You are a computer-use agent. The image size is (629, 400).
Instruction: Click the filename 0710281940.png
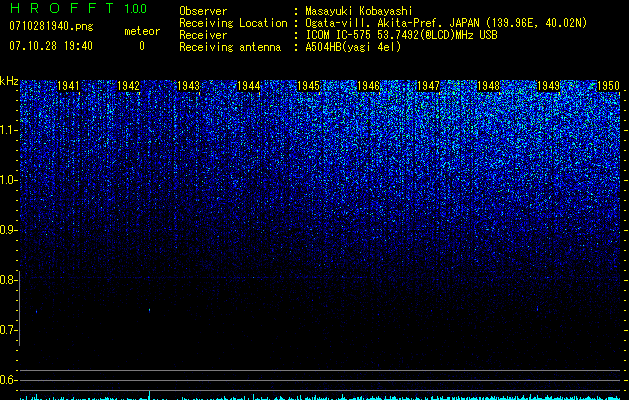51,26
